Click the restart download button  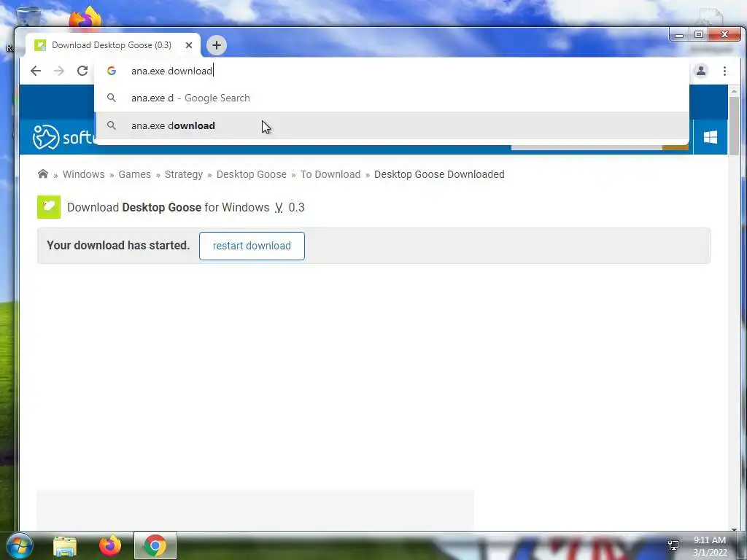point(252,246)
